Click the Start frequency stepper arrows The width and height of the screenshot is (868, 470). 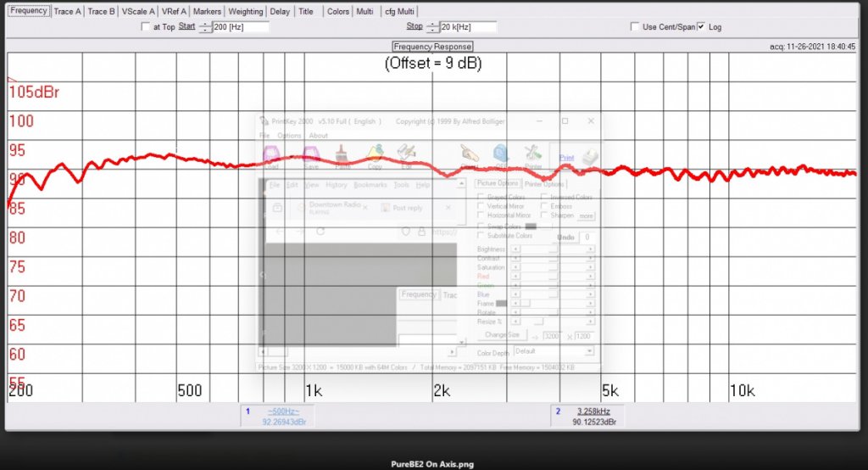[x=204, y=27]
